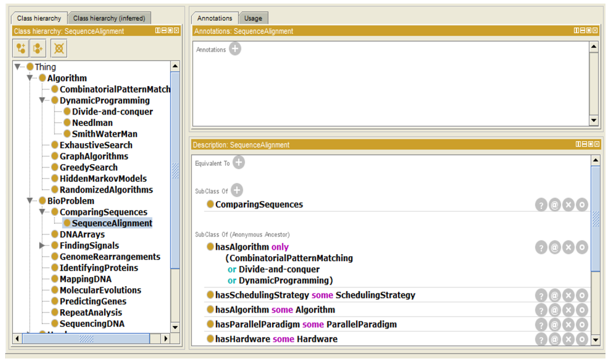Add an Equivalent To class expression
Screen dimensions: 612x364
coord(238,162)
